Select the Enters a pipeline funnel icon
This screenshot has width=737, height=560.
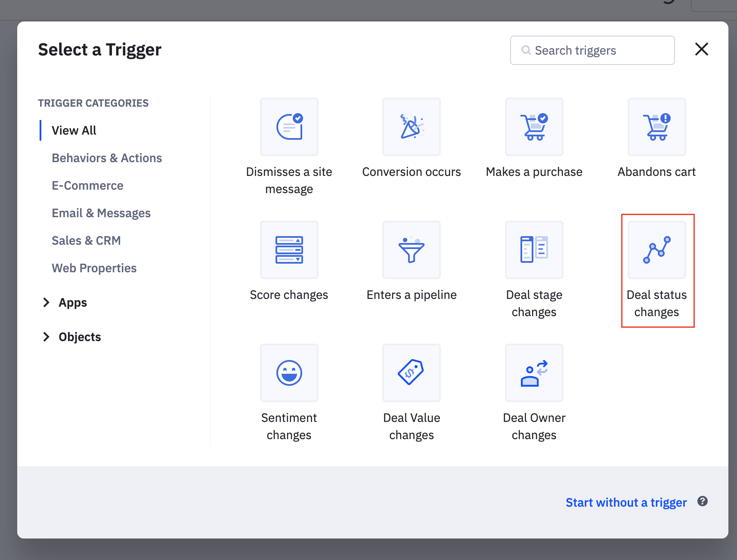[411, 250]
